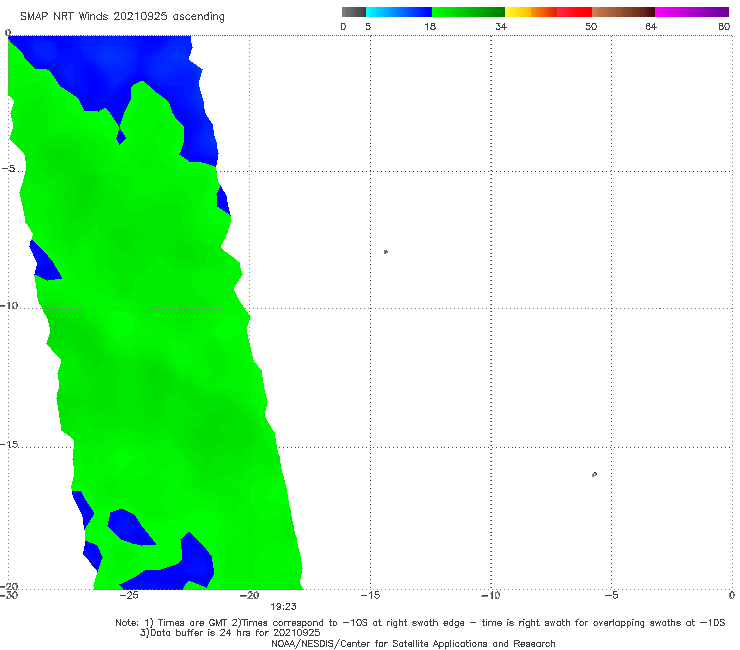Click the longitude axis label '-25'
Image resolution: width=740 pixels, height=650 pixels.
pos(129,595)
